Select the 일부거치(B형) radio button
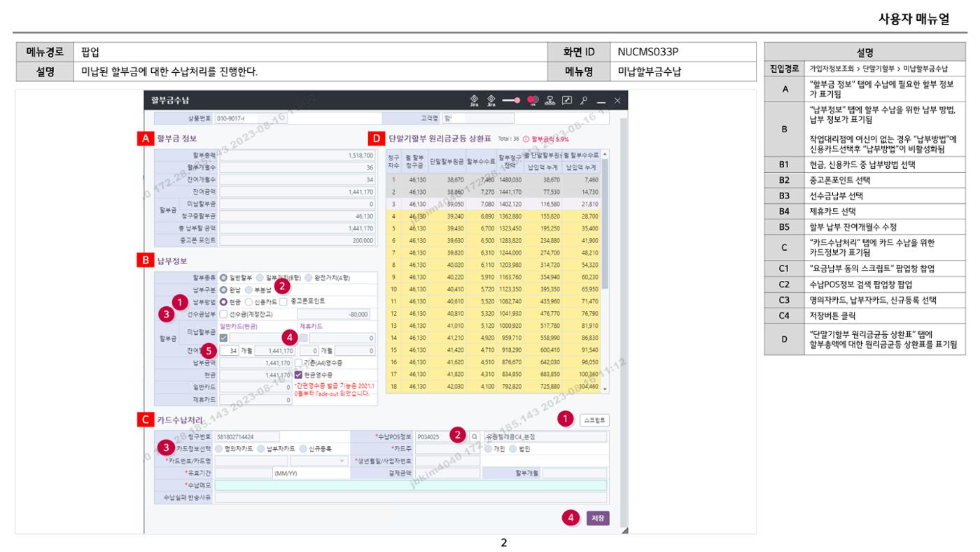 (x=260, y=277)
